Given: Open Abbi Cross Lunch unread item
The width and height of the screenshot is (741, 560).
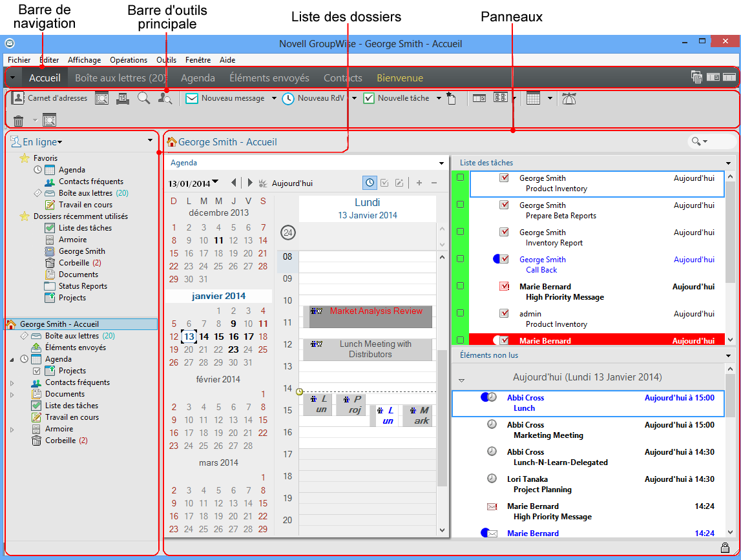Looking at the screenshot, I should (x=588, y=403).
